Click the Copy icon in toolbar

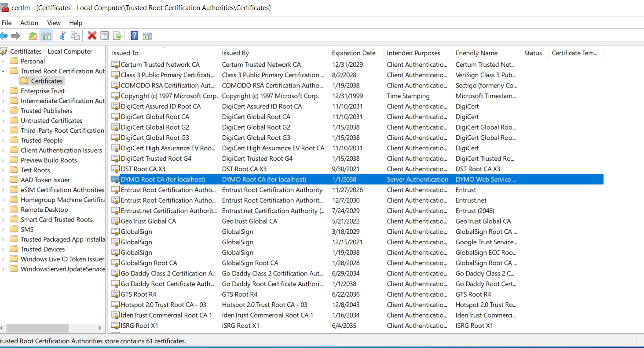(75, 36)
